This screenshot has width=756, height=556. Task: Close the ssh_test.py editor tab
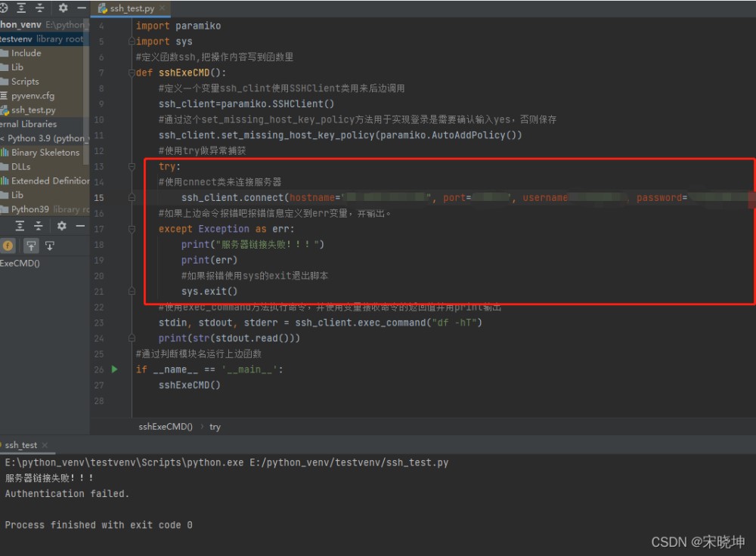click(x=162, y=8)
